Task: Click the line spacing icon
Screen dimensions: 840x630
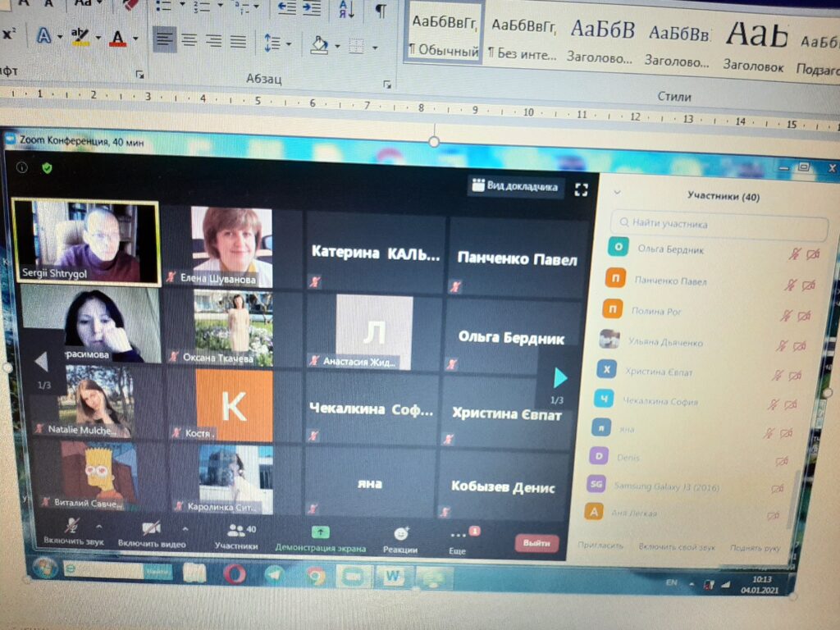Action: coord(272,43)
